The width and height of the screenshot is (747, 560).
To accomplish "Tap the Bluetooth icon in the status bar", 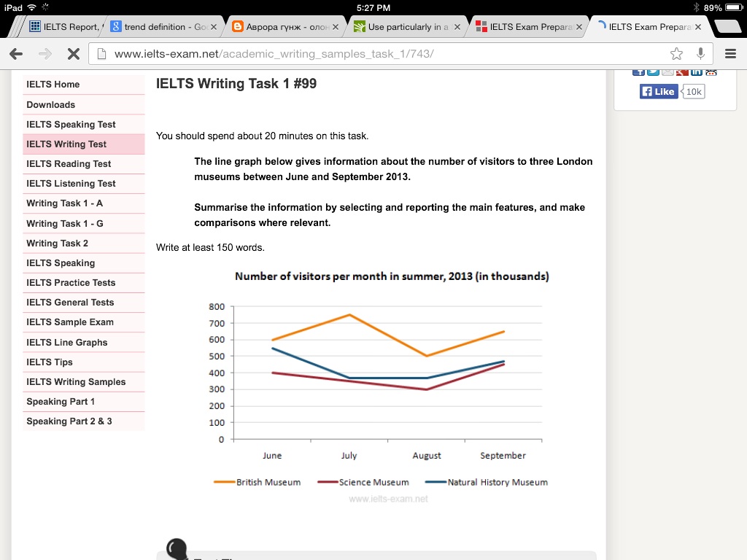I will pyautogui.click(x=696, y=7).
